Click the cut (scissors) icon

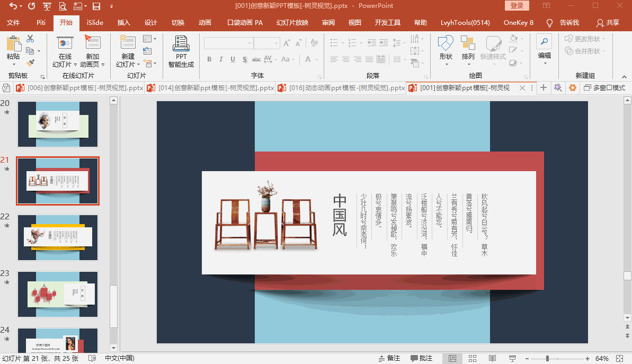[x=30, y=39]
